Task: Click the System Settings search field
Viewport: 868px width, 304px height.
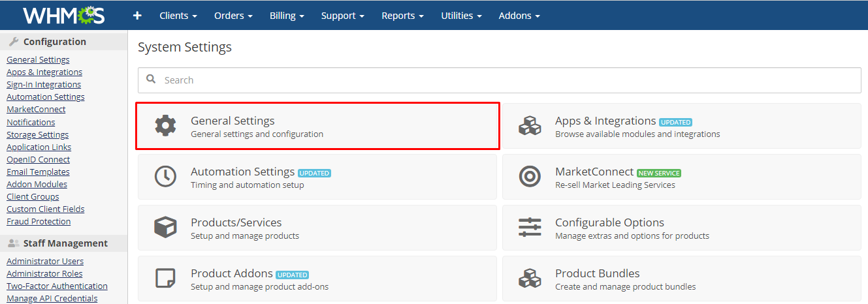Action: (x=499, y=80)
